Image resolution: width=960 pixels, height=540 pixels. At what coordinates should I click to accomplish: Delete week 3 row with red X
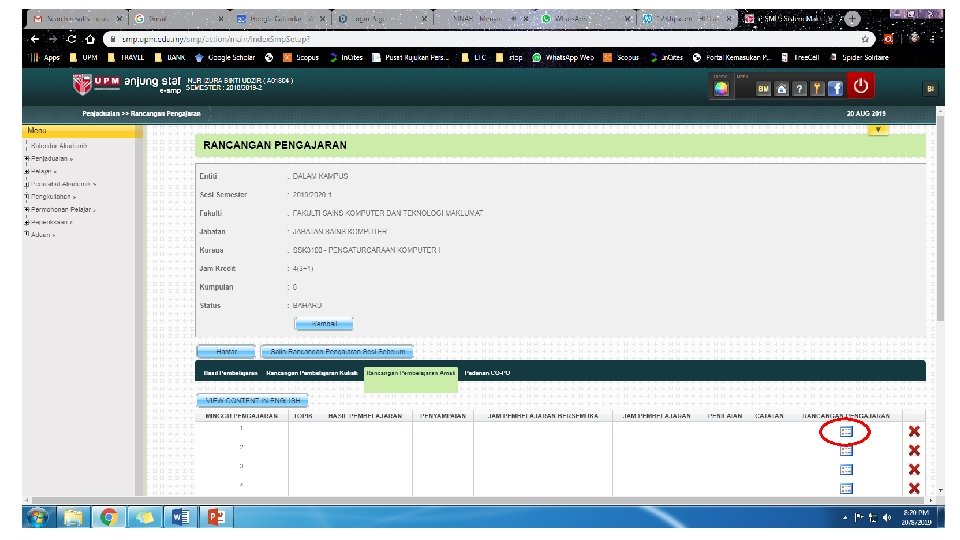pos(914,470)
